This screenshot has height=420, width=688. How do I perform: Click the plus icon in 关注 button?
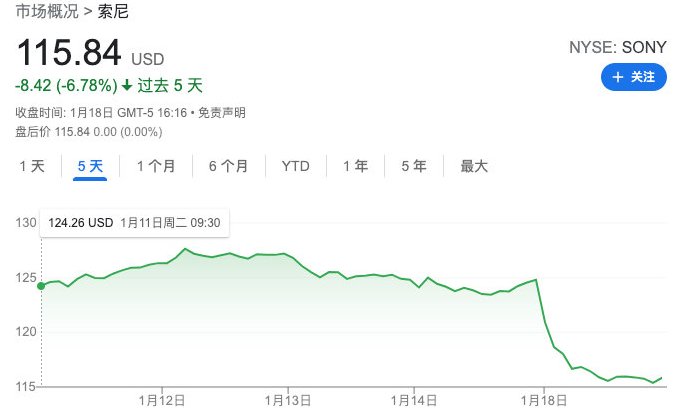click(x=619, y=76)
